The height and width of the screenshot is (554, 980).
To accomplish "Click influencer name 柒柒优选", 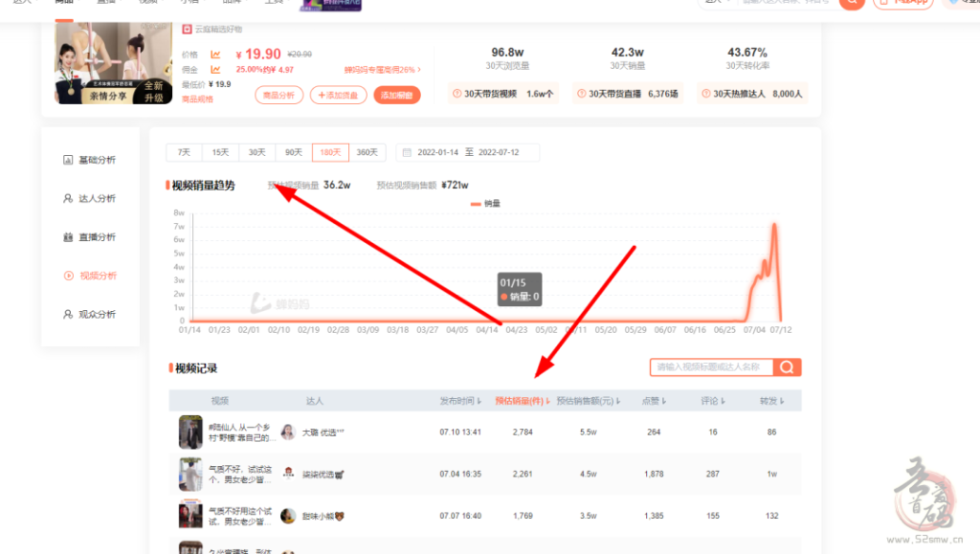I will pos(323,475).
